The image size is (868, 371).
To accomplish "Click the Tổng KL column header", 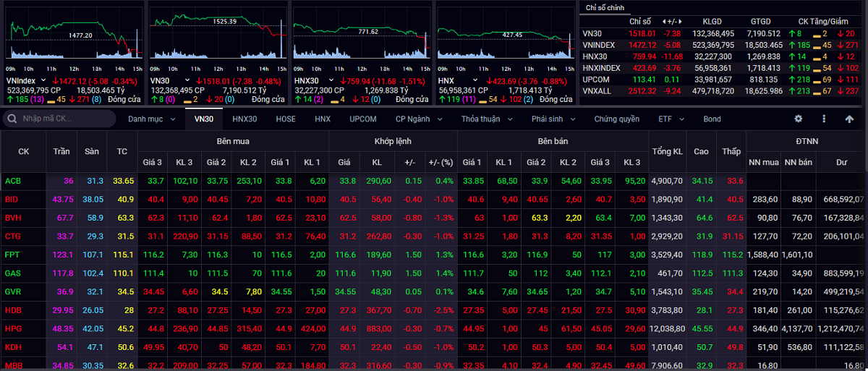I will tap(667, 152).
